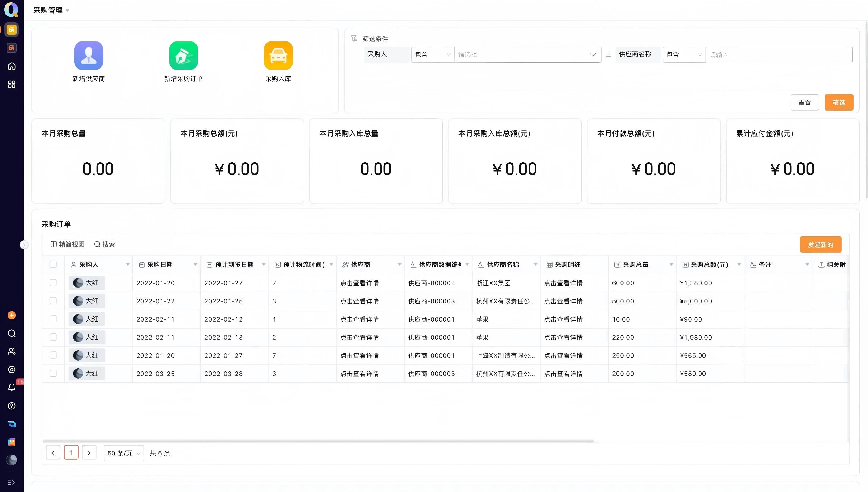Screen dimensions: 868x492
Task: Click the 供应商名称 请输入 text field
Action: 779,55
